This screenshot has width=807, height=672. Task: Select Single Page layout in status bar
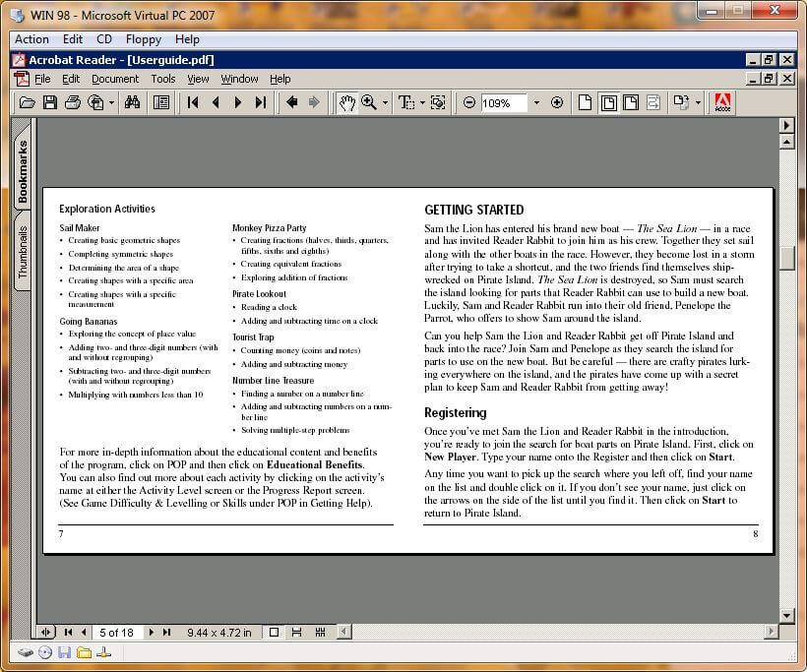[x=274, y=632]
